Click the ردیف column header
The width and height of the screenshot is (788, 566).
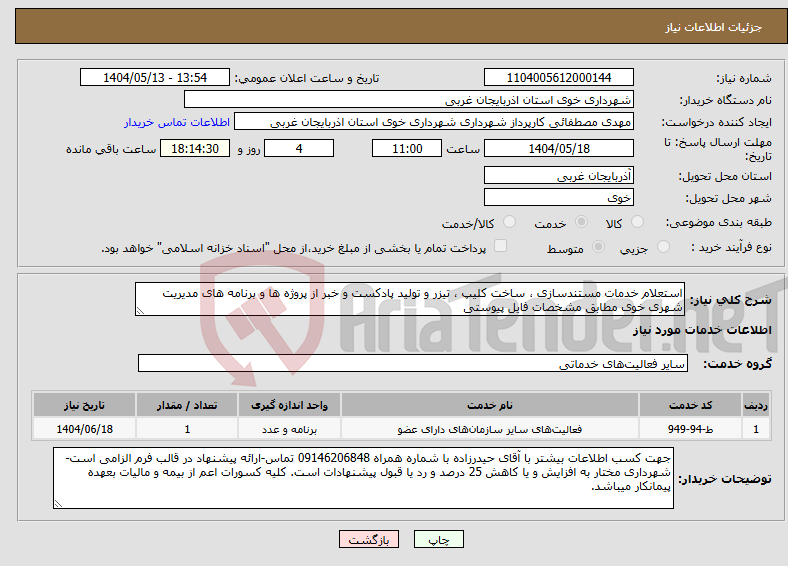[756, 405]
